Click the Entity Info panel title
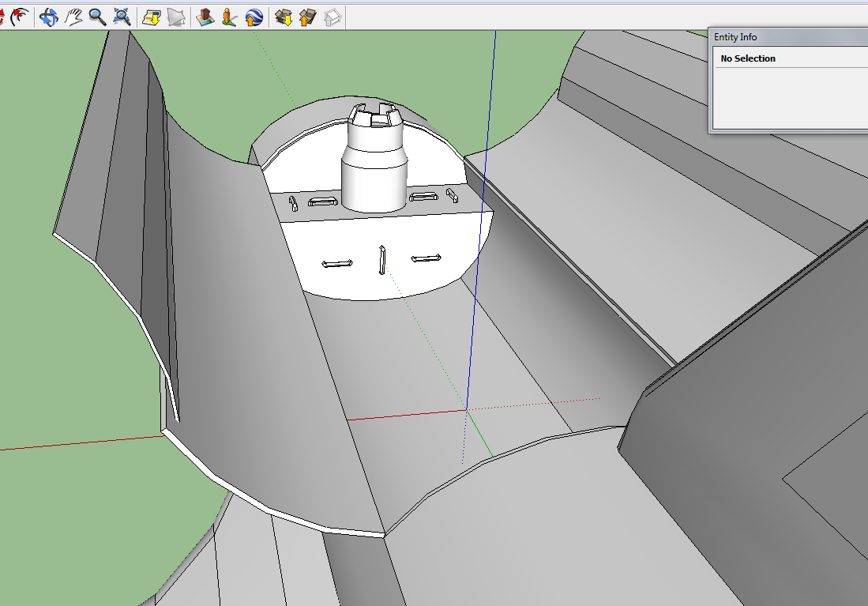 735,37
